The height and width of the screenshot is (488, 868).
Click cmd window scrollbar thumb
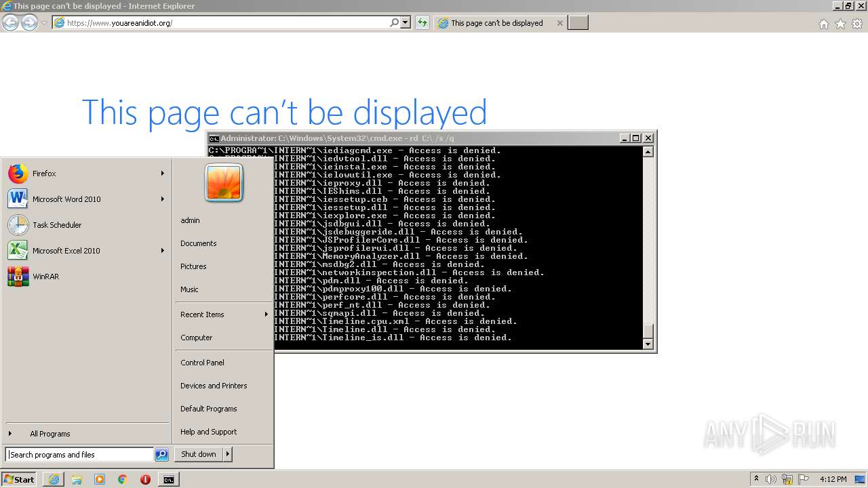point(648,331)
